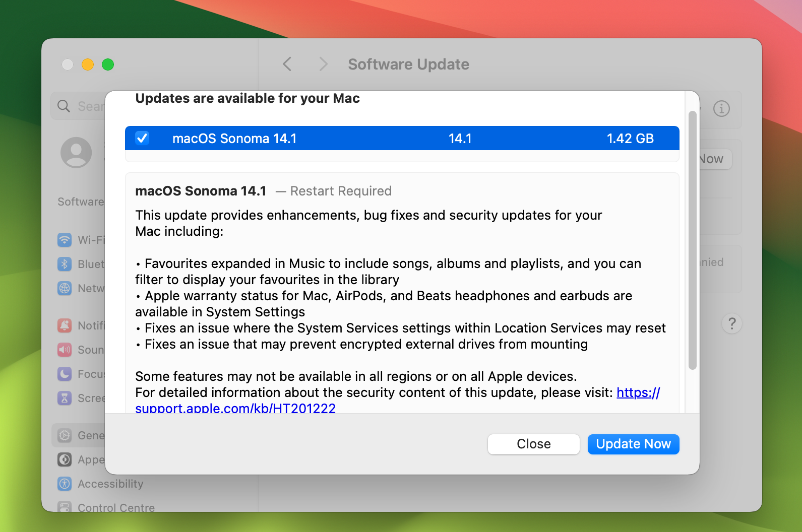
Task: Click the 14.1 version cell
Action: (x=460, y=139)
